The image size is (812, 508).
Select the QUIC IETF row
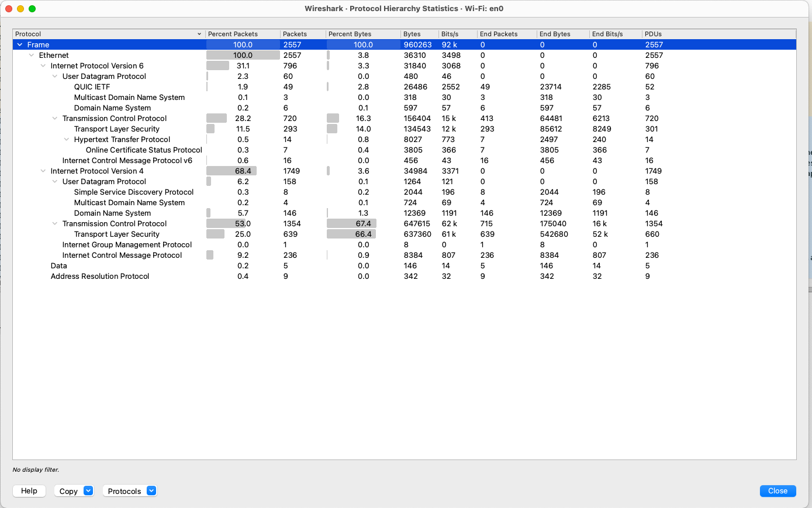tap(405, 87)
